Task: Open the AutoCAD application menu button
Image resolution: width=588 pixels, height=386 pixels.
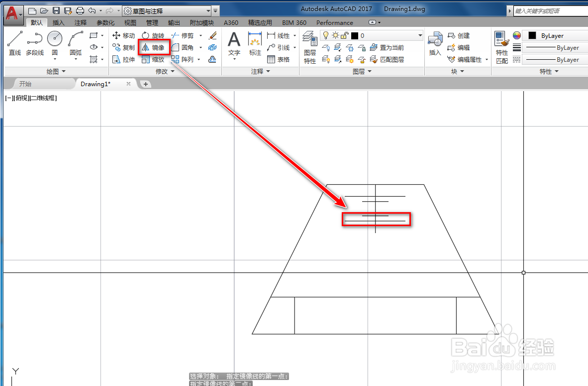Action: 13,15
